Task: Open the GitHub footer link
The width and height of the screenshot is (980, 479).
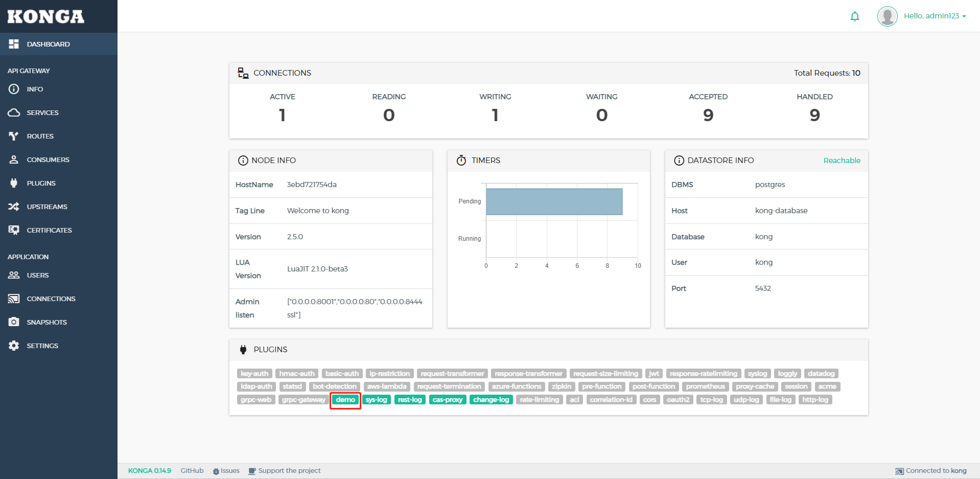Action: (x=192, y=471)
